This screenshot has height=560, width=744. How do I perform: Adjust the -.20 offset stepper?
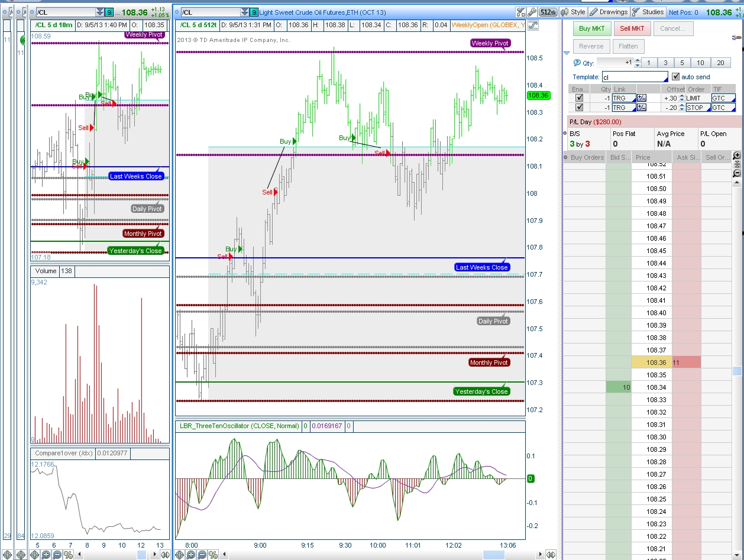click(x=681, y=108)
